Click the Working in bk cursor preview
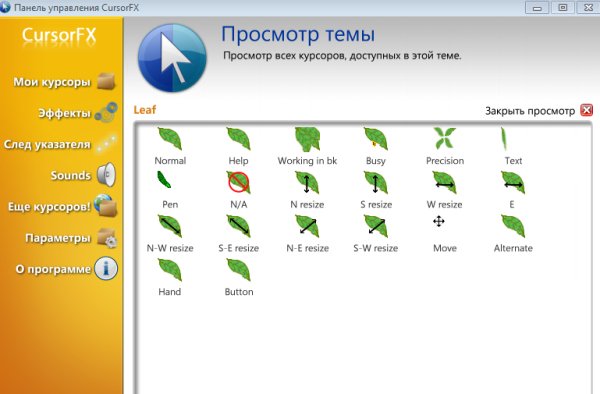Viewport: 600px width, 394px height. coord(307,139)
